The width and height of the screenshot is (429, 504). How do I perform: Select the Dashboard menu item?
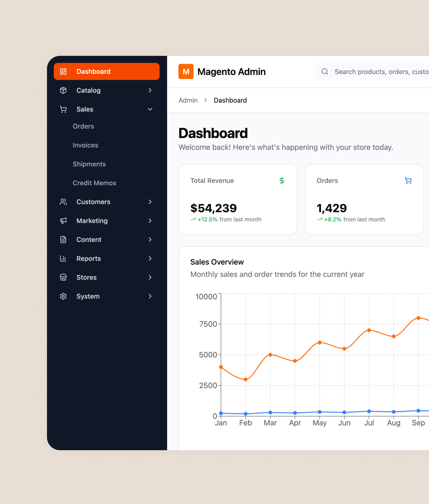pyautogui.click(x=107, y=72)
